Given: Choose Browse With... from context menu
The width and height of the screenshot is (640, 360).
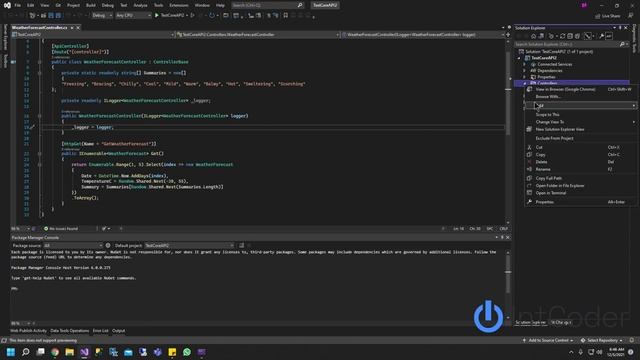Looking at the screenshot, I should (x=581, y=97).
